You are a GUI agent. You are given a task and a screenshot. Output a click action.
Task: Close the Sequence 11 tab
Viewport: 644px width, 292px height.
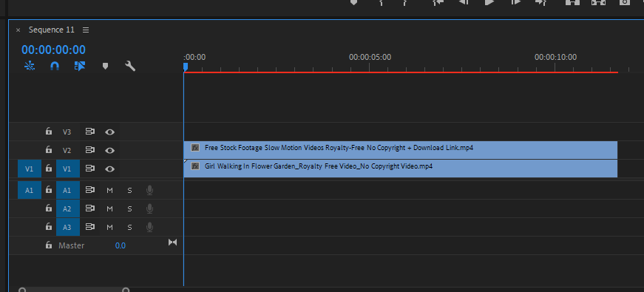[18, 30]
